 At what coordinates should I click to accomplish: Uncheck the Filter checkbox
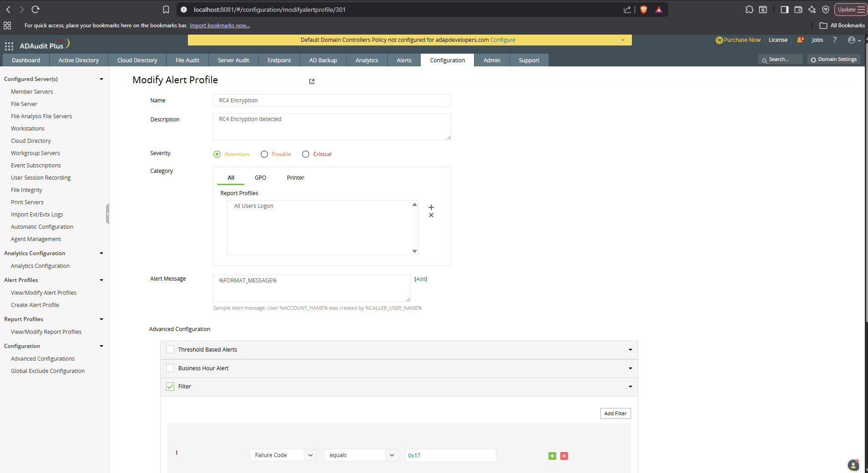tap(170, 387)
